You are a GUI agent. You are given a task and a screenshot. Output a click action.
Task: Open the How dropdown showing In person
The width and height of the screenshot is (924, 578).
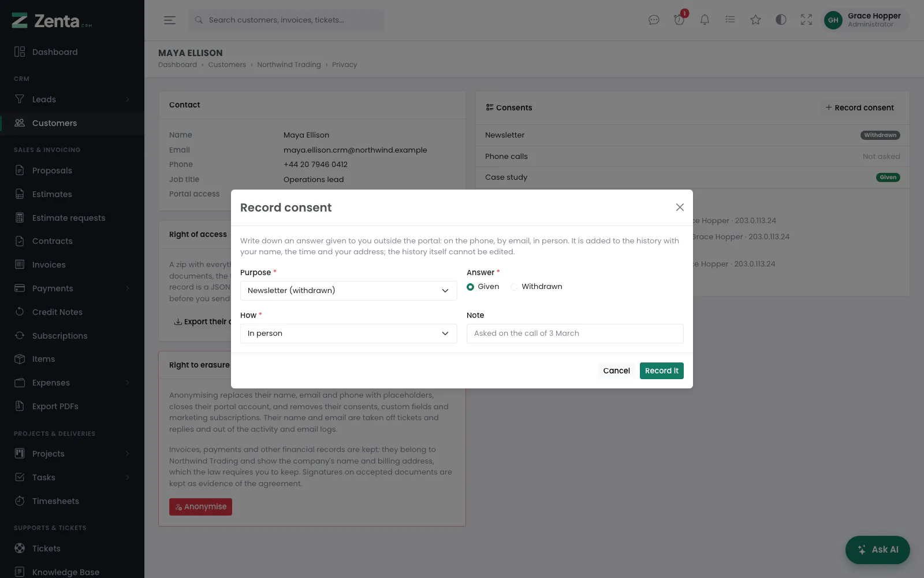pos(349,334)
